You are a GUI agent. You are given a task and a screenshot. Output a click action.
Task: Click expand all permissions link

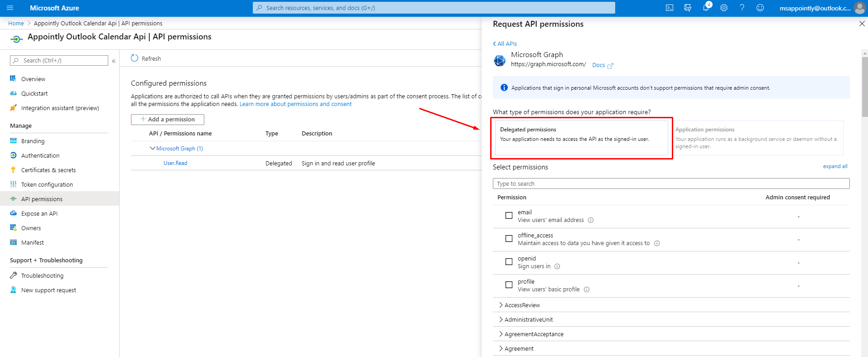point(835,166)
